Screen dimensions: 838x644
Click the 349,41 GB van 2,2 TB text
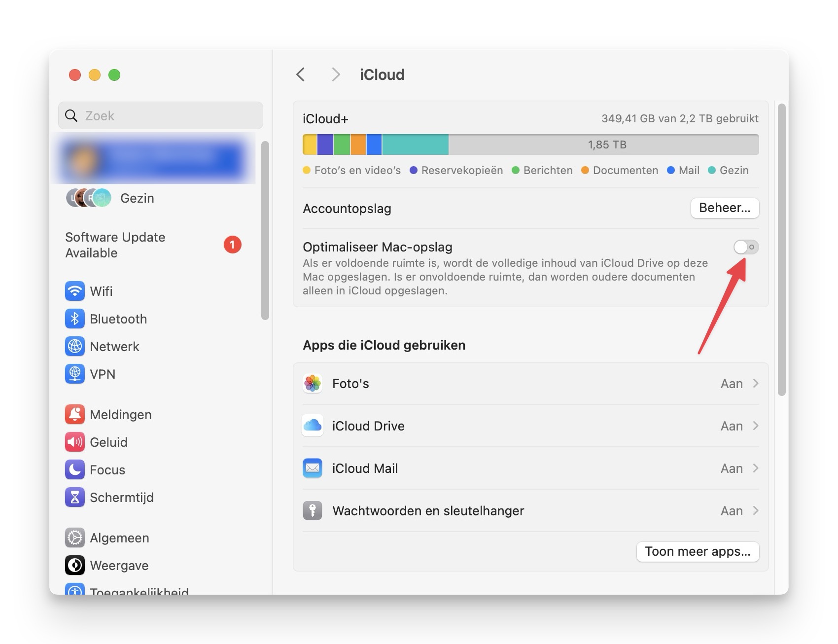coord(680,118)
